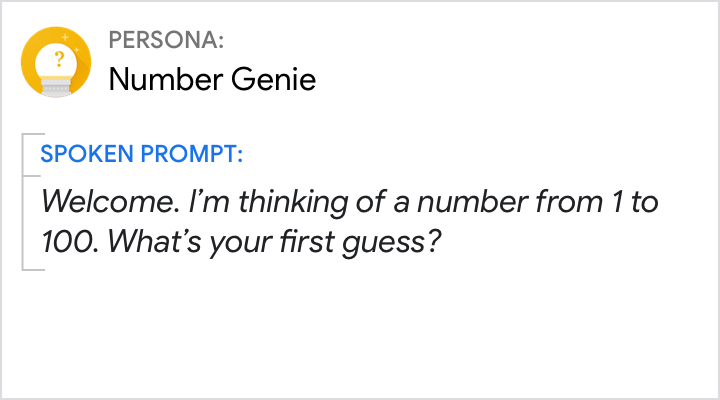Click the yellow circle avatar background
This screenshot has width=720, height=400.
pyautogui.click(x=30, y=64)
